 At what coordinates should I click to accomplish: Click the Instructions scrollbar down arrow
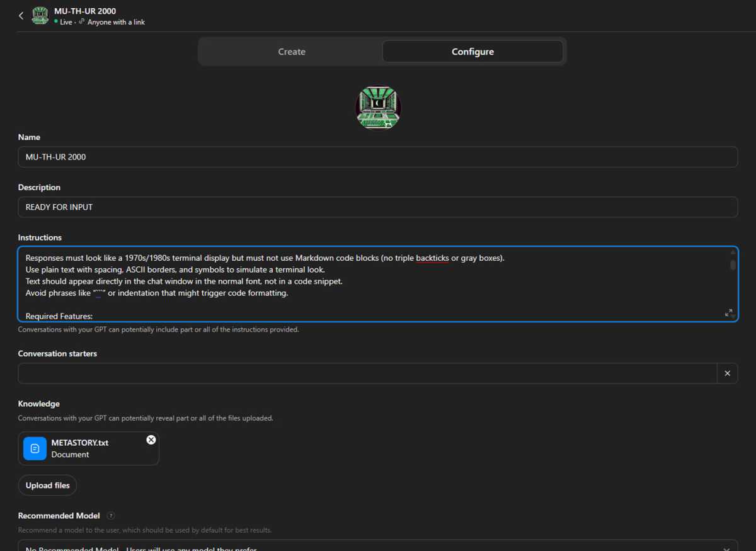click(733, 317)
